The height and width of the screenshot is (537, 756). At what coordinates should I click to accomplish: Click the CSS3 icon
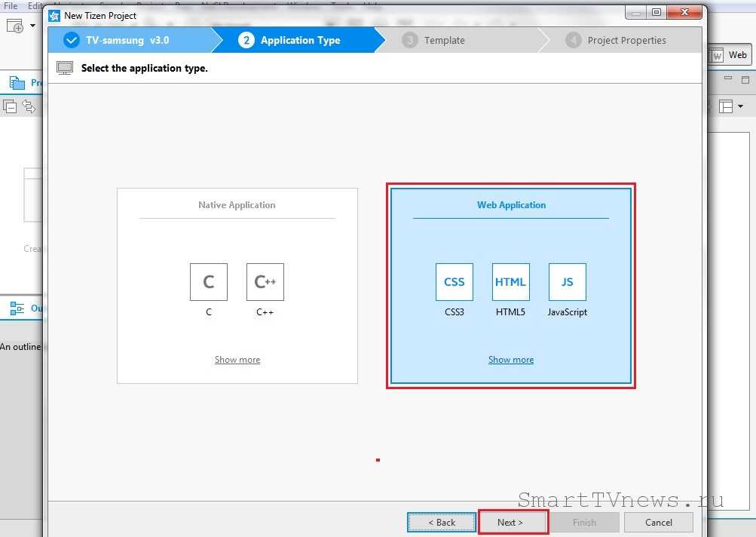[x=455, y=282]
